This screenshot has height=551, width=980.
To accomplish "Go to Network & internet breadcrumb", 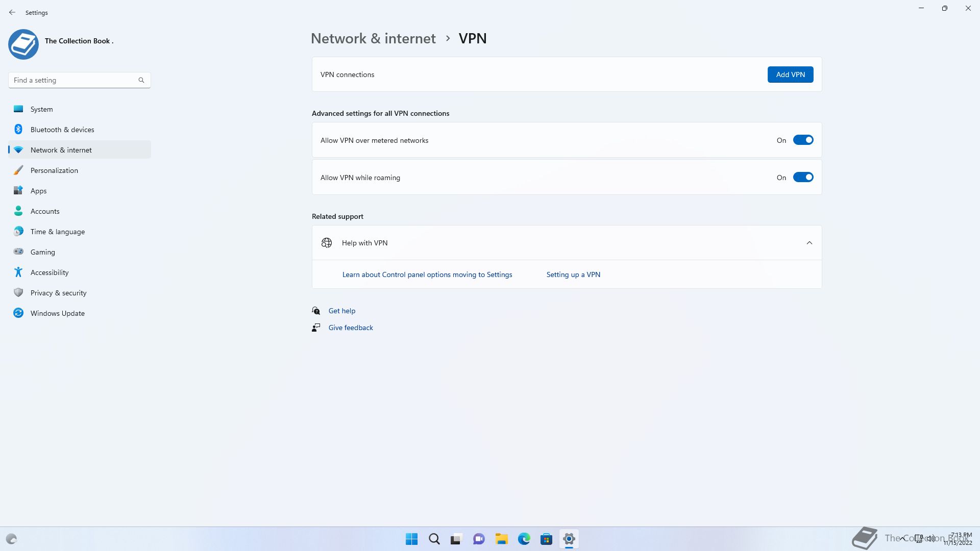I will [x=373, y=39].
